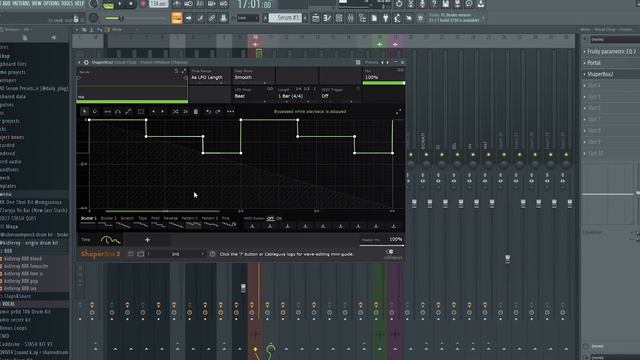Click the tempo display field
The height and width of the screenshot is (360, 640).
[159, 4]
